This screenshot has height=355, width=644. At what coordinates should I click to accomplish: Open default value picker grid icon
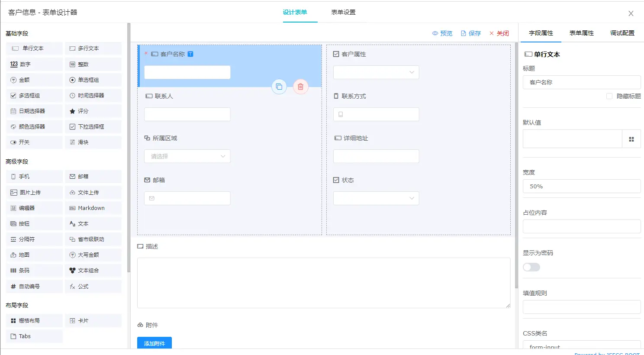click(x=631, y=139)
